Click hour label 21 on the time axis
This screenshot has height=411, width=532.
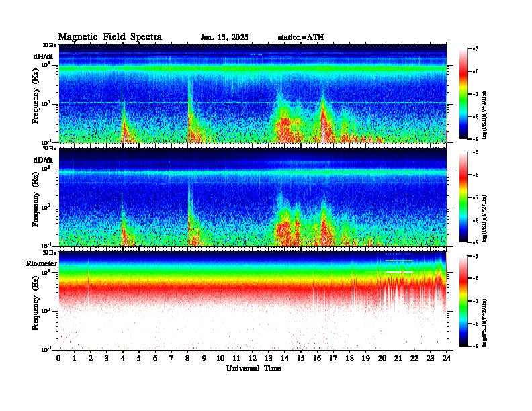(398, 358)
